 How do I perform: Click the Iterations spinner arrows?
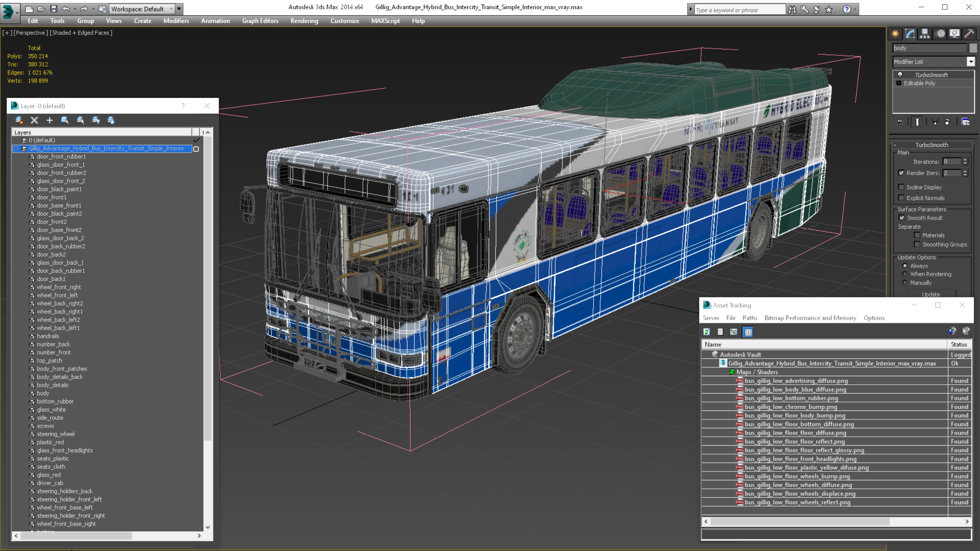coord(965,162)
